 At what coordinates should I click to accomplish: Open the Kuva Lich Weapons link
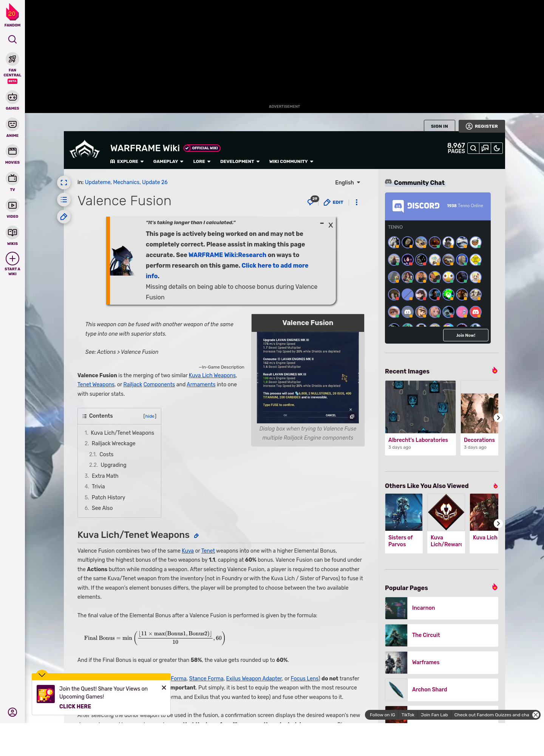click(x=212, y=375)
